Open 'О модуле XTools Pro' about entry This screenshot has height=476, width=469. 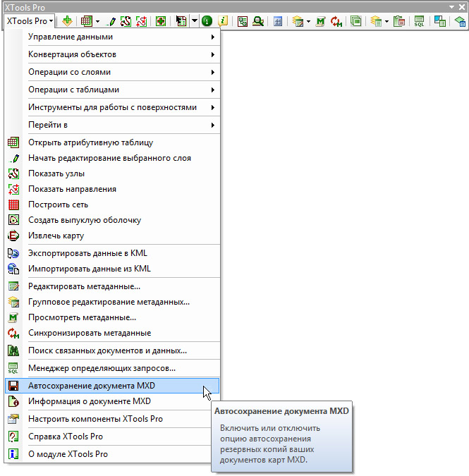tap(112, 454)
